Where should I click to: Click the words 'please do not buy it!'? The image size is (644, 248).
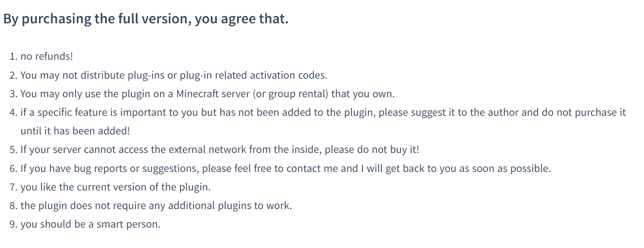click(x=372, y=150)
